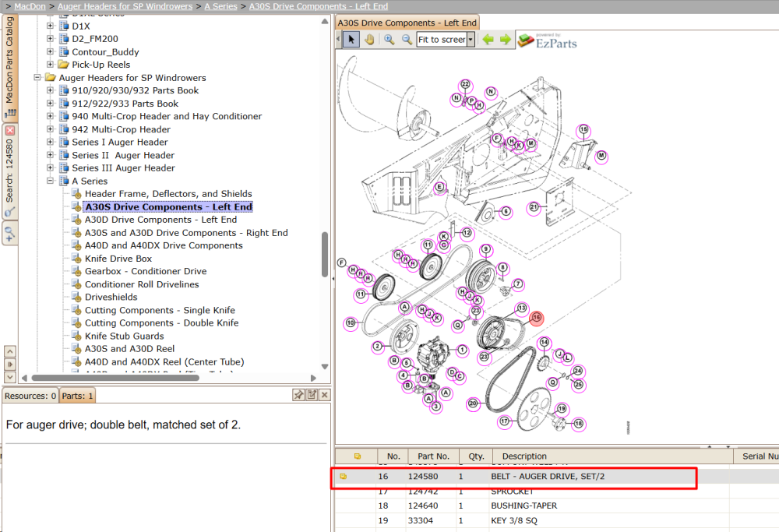Open the new search tab icon
The image size is (779, 532).
pyautogui.click(x=10, y=233)
